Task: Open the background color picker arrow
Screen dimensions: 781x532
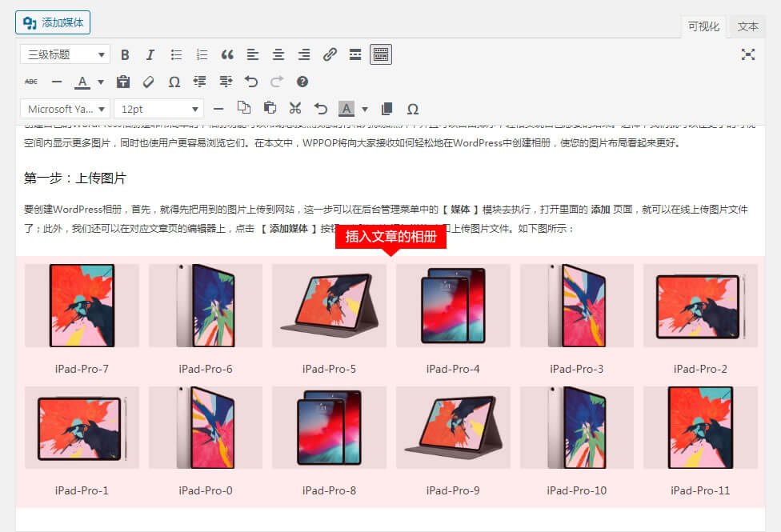Action: [365, 109]
